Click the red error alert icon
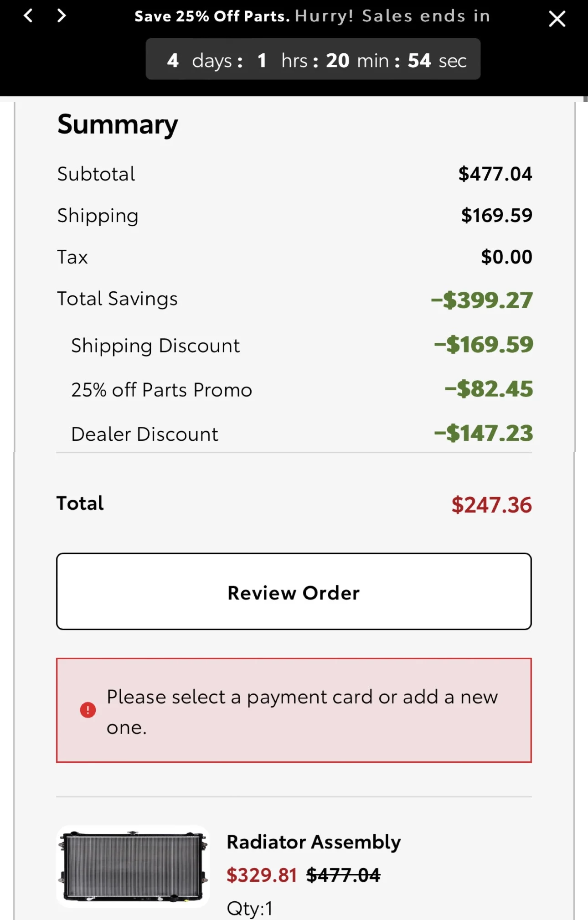The image size is (588, 920). 88,710
